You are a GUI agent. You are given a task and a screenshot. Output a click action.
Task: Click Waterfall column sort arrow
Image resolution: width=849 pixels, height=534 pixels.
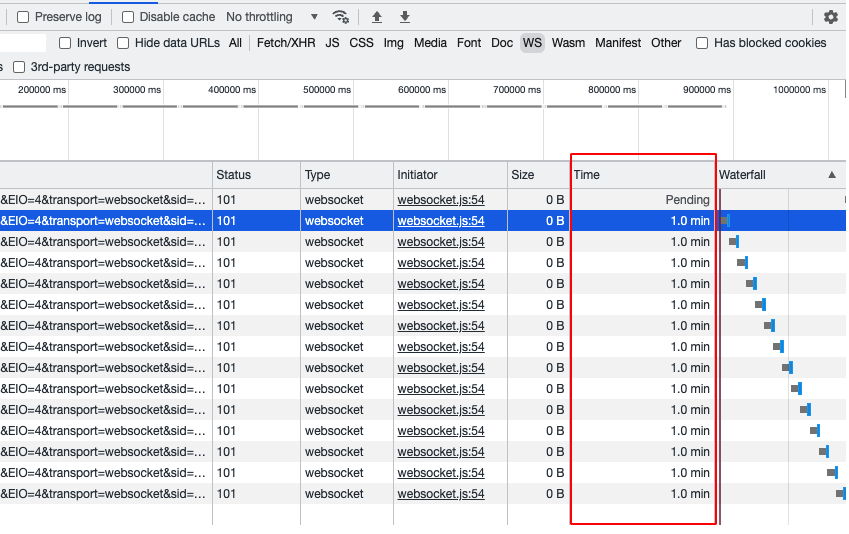[x=832, y=175]
